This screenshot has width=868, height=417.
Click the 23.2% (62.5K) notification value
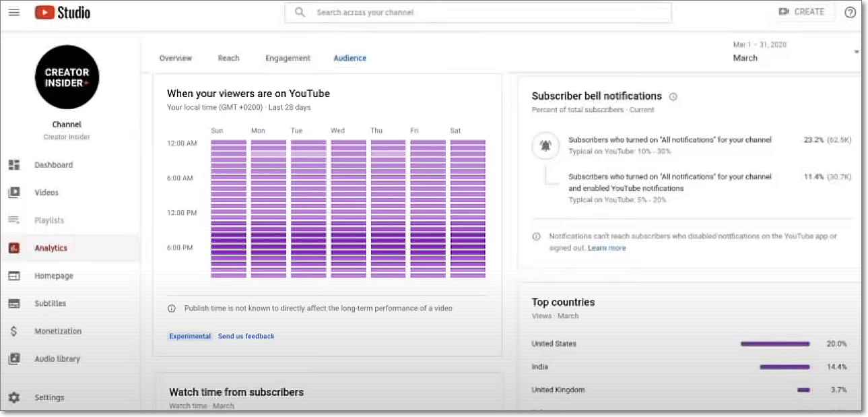point(828,140)
